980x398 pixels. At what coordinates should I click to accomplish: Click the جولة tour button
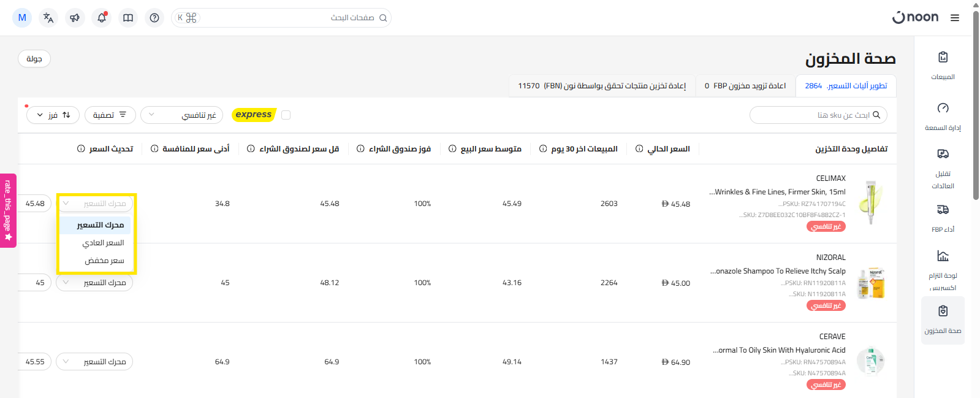click(x=34, y=59)
